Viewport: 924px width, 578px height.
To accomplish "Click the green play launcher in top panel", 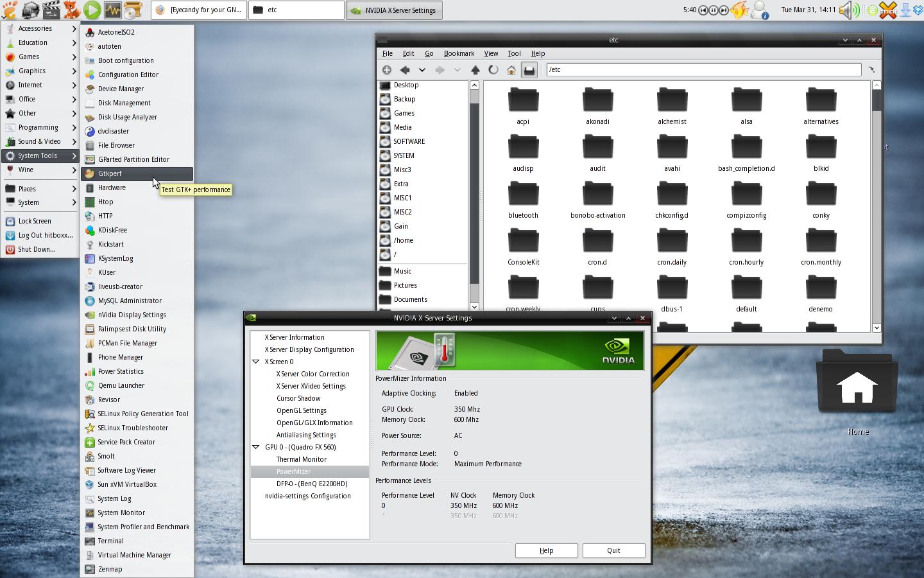I will click(x=92, y=10).
